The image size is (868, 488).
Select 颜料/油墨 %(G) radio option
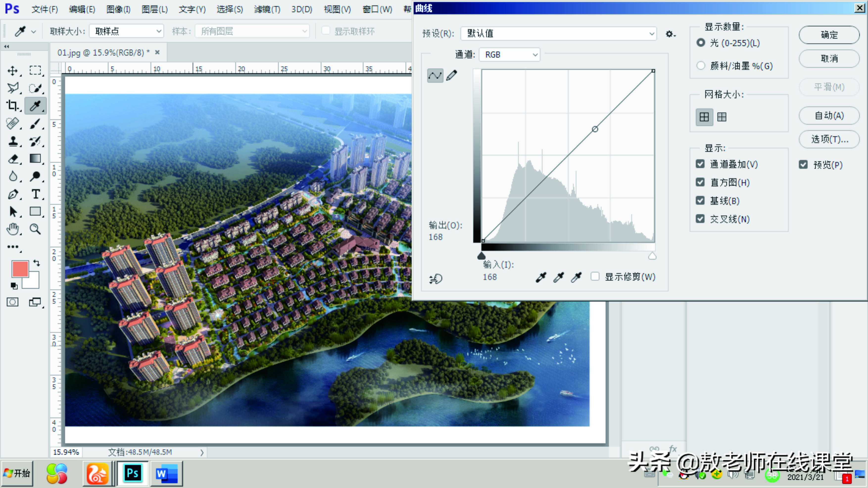pos(701,66)
